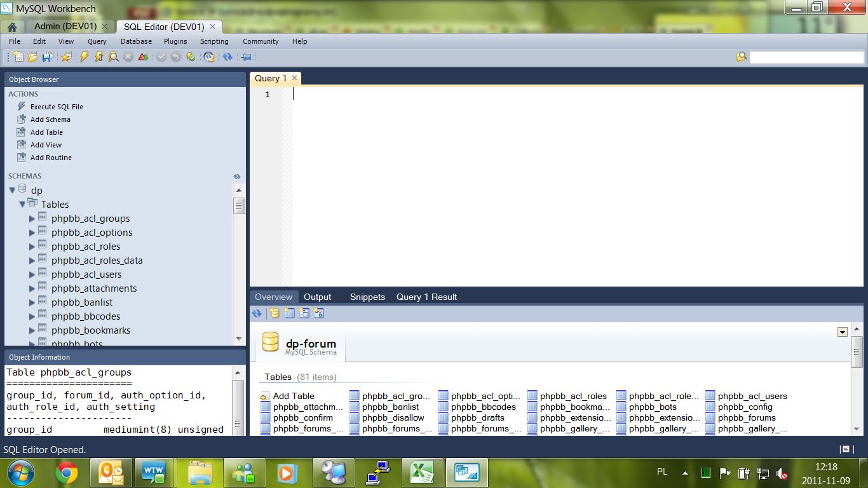Click the new SQL script tab icon
868x488 pixels.
18,57
